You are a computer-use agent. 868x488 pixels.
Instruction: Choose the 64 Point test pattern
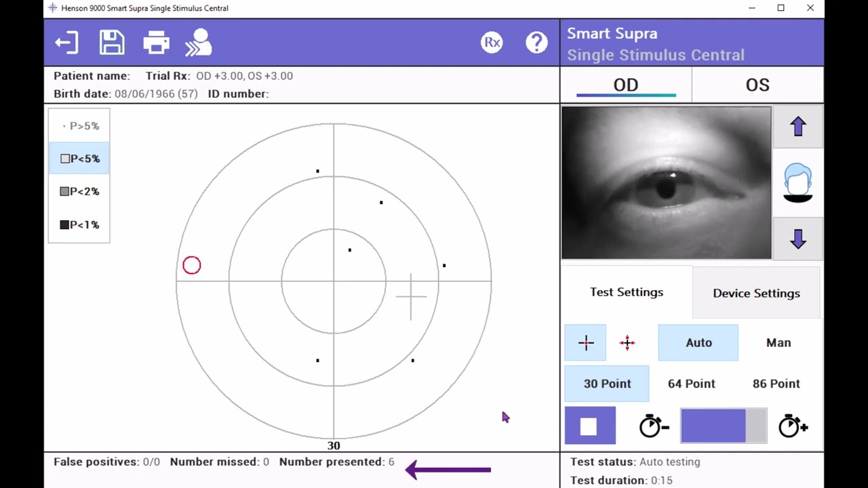691,384
